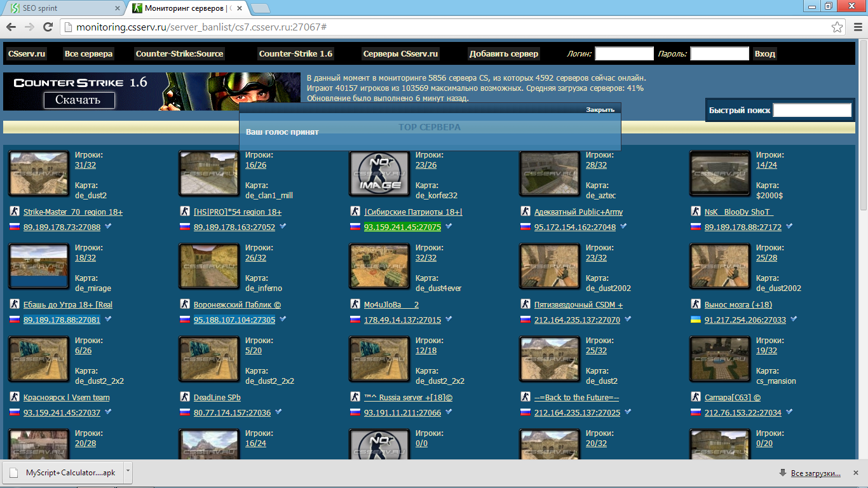
Task: Click players count 32/32 on de_dust4ever
Action: (426, 258)
